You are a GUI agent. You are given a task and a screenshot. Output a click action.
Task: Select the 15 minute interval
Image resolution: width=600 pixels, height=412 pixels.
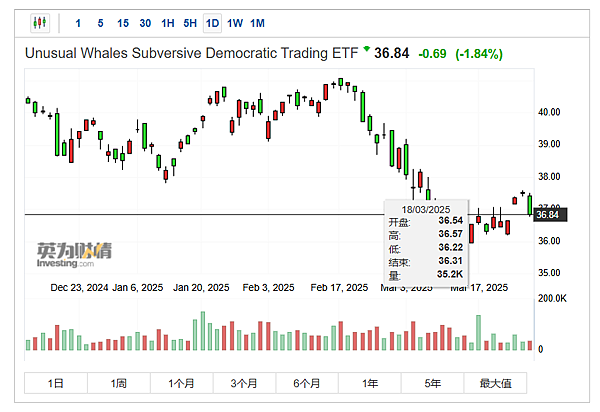point(123,23)
